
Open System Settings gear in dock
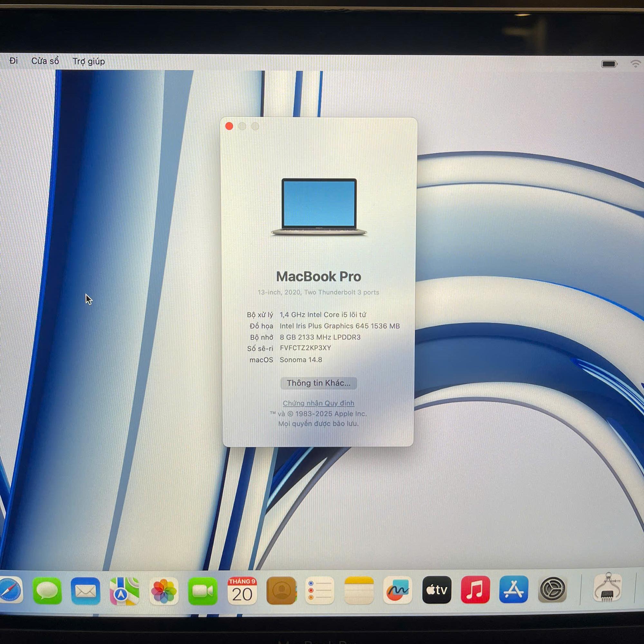click(x=552, y=590)
